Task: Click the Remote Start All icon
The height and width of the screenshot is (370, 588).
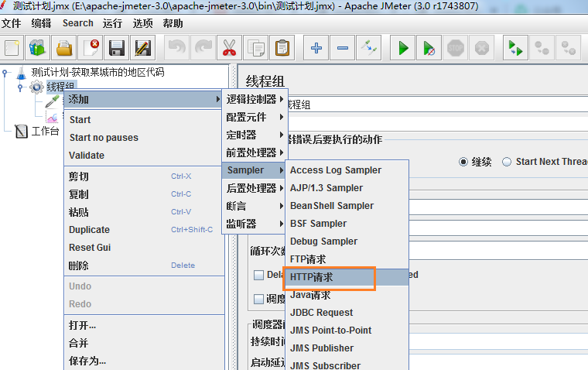Action: (515, 48)
